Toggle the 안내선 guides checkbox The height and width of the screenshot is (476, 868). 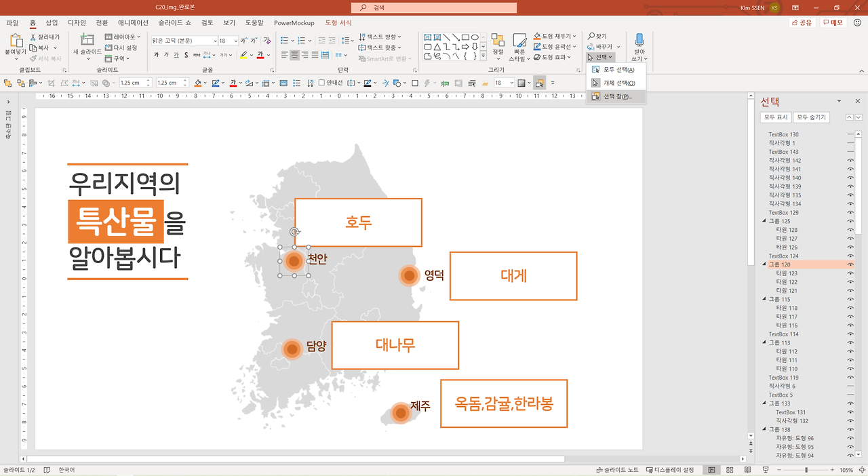pos(321,83)
